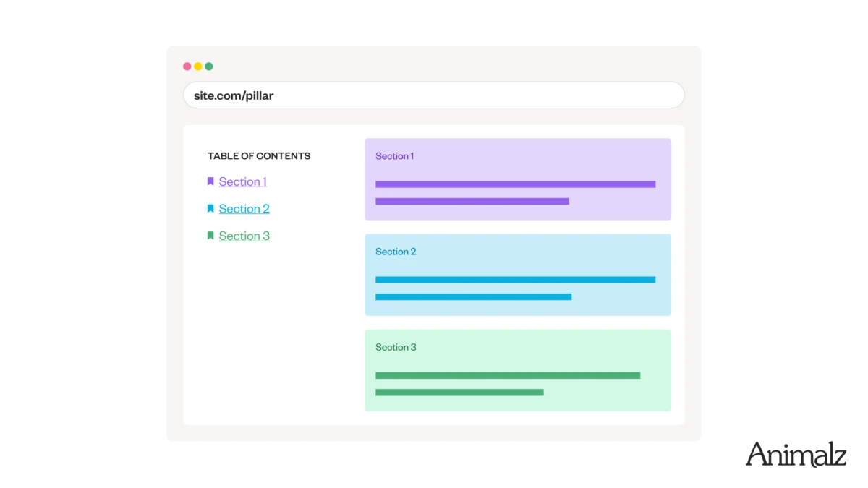Select the Section 1 title in purple panel
This screenshot has height=488, width=868.
coord(395,156)
